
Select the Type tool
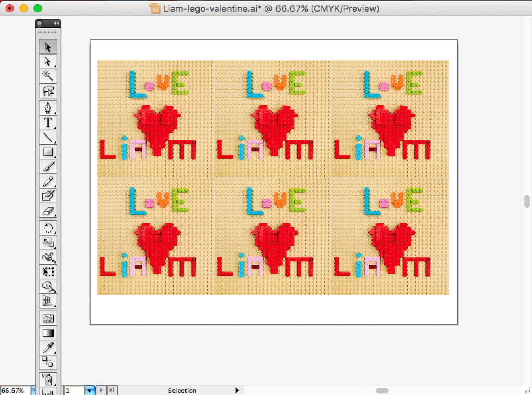pos(48,122)
